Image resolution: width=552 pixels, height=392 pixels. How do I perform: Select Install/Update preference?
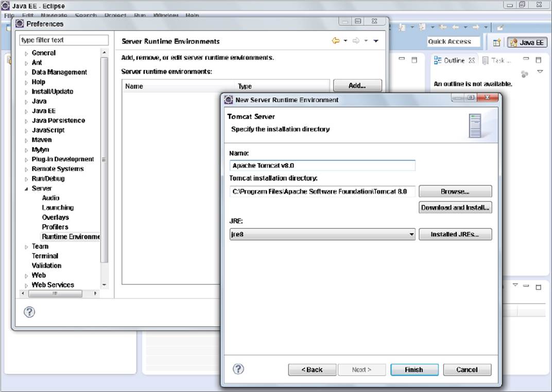click(53, 92)
